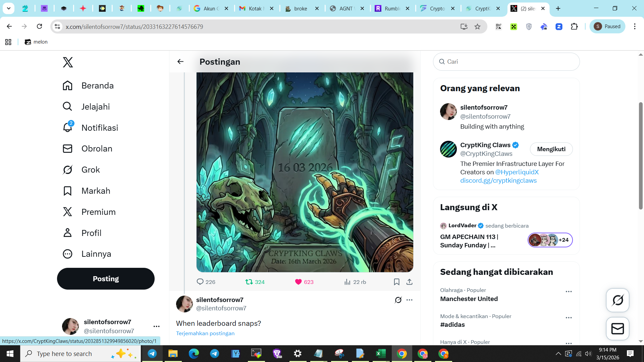Screen dimensions: 644x362
Task: Open silentofsorrow7 in Orang yang relevan
Action: click(484, 107)
